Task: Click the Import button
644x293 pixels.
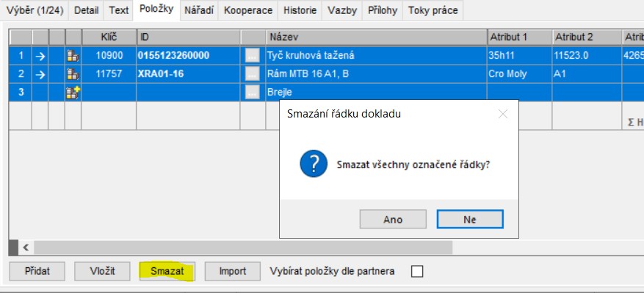Action: [233, 271]
